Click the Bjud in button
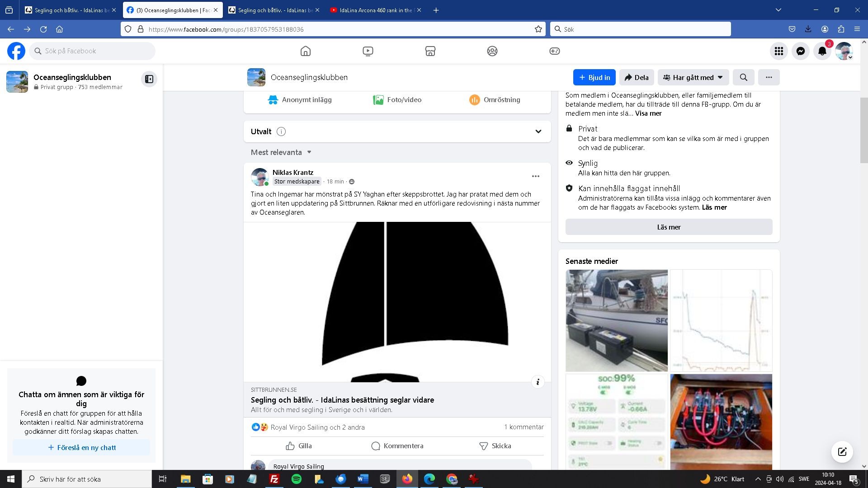Image resolution: width=868 pixels, height=488 pixels. tap(594, 77)
